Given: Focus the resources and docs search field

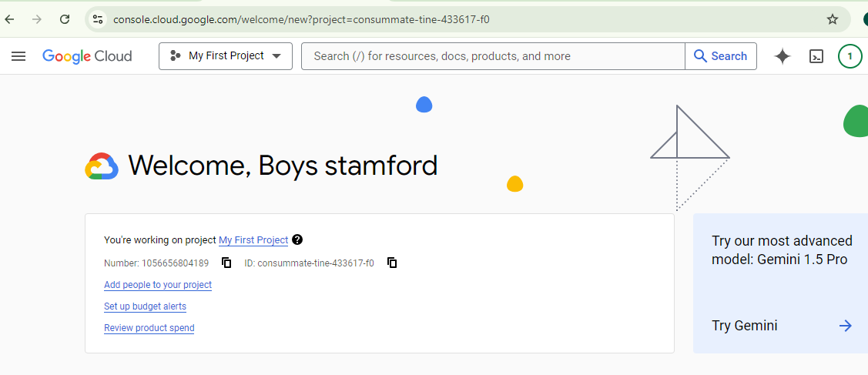Looking at the screenshot, I should pyautogui.click(x=493, y=56).
